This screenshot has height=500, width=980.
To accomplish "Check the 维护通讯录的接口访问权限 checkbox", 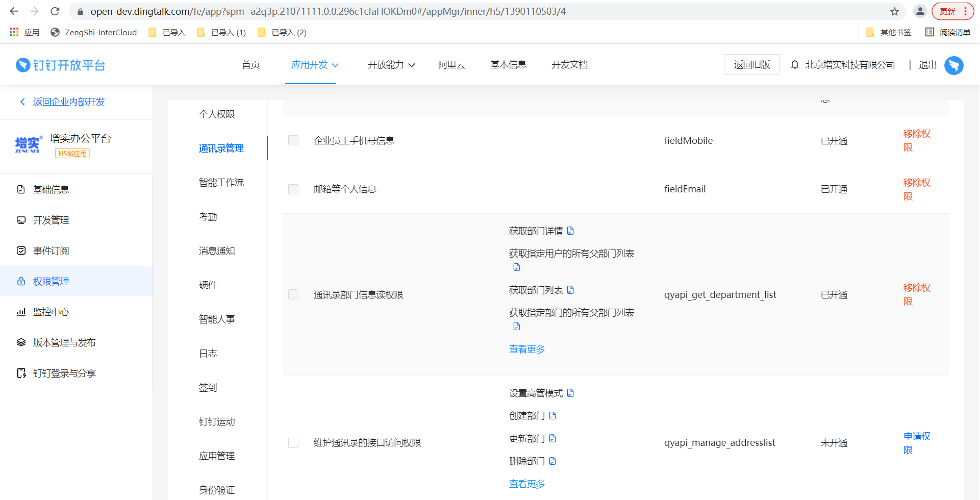I will (293, 443).
